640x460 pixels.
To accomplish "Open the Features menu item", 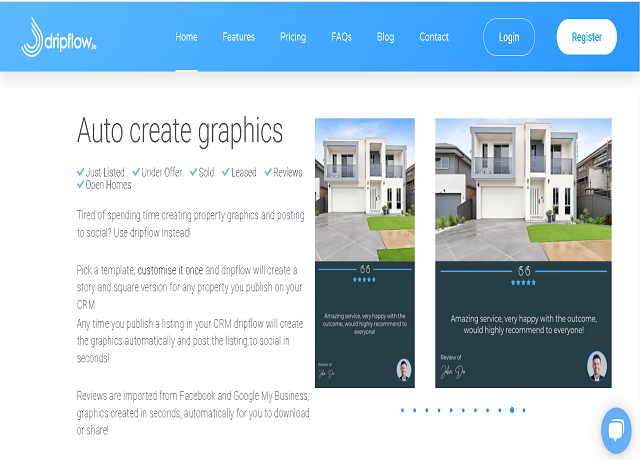I will click(x=238, y=37).
